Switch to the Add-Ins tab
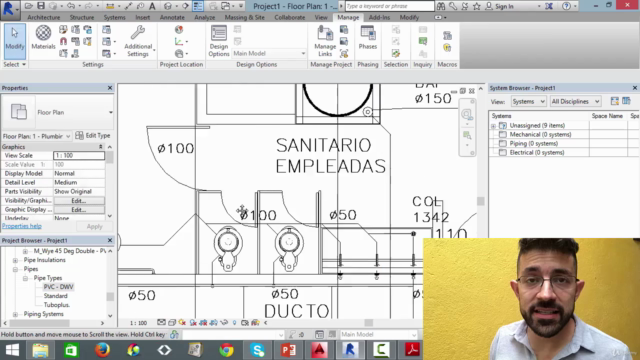 pyautogui.click(x=379, y=18)
